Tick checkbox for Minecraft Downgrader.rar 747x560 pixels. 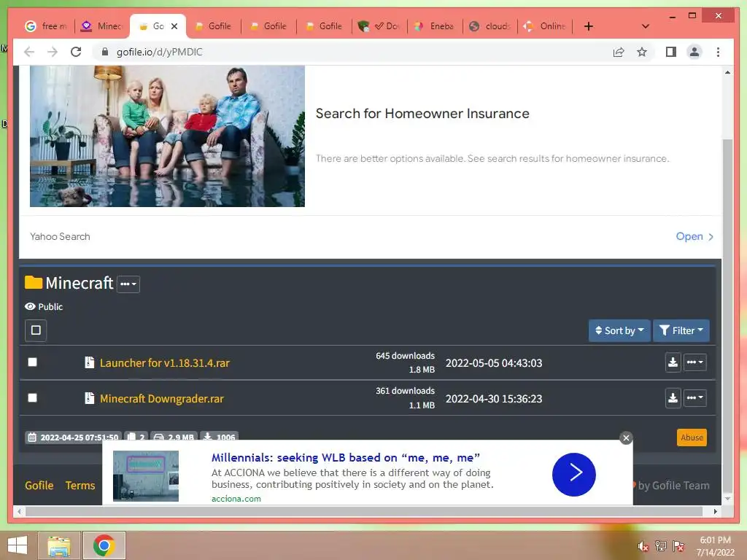tap(32, 397)
